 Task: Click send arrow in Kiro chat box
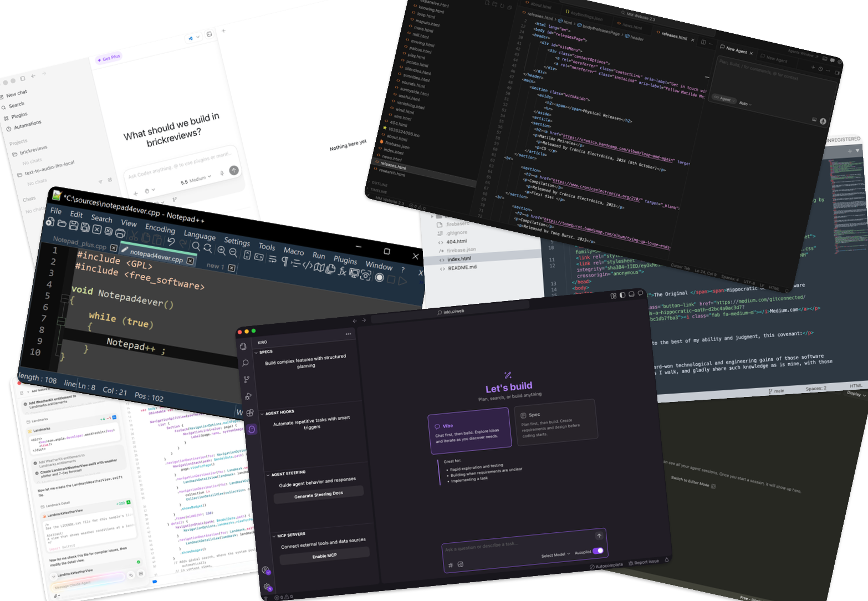click(x=599, y=536)
